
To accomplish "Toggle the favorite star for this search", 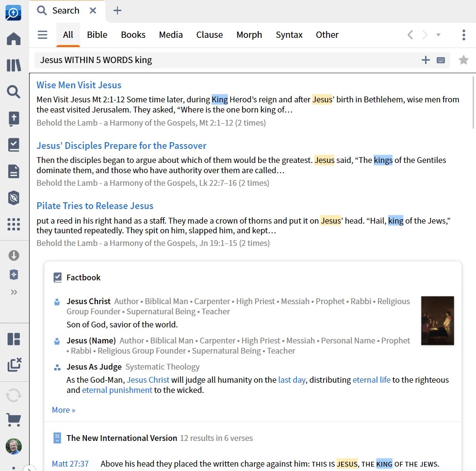I will tap(463, 60).
